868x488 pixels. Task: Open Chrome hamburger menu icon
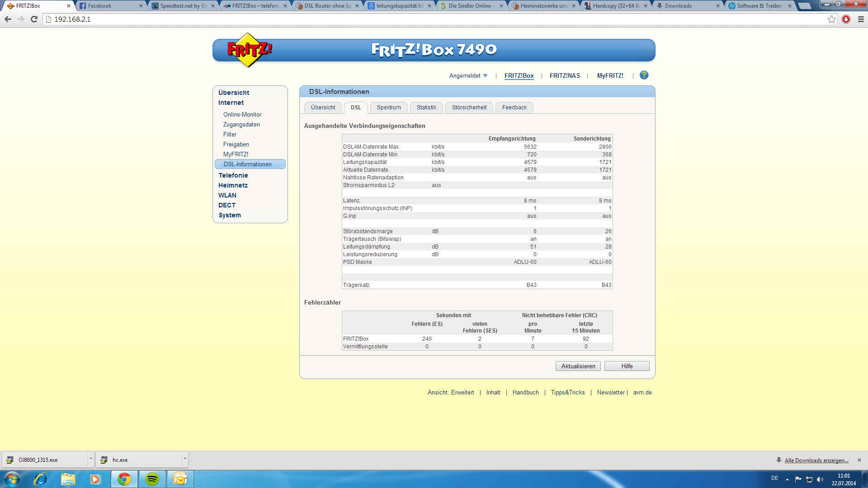861,19
